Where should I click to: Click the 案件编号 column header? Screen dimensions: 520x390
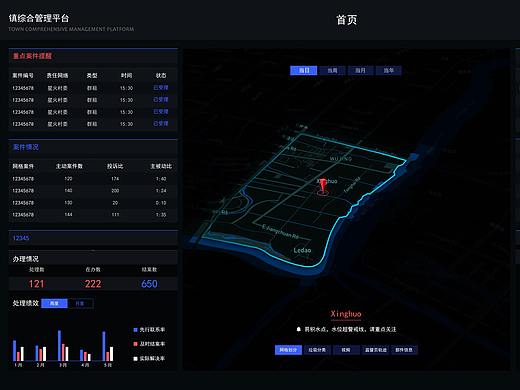tap(23, 76)
